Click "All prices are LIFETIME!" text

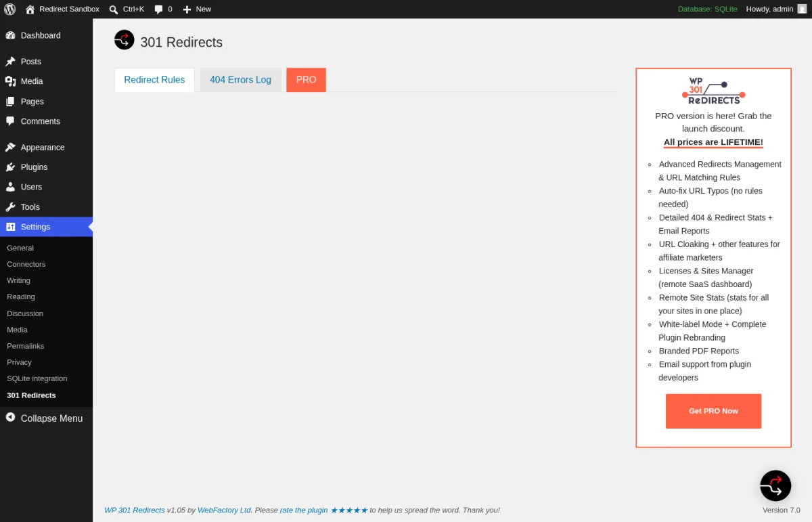tap(713, 142)
